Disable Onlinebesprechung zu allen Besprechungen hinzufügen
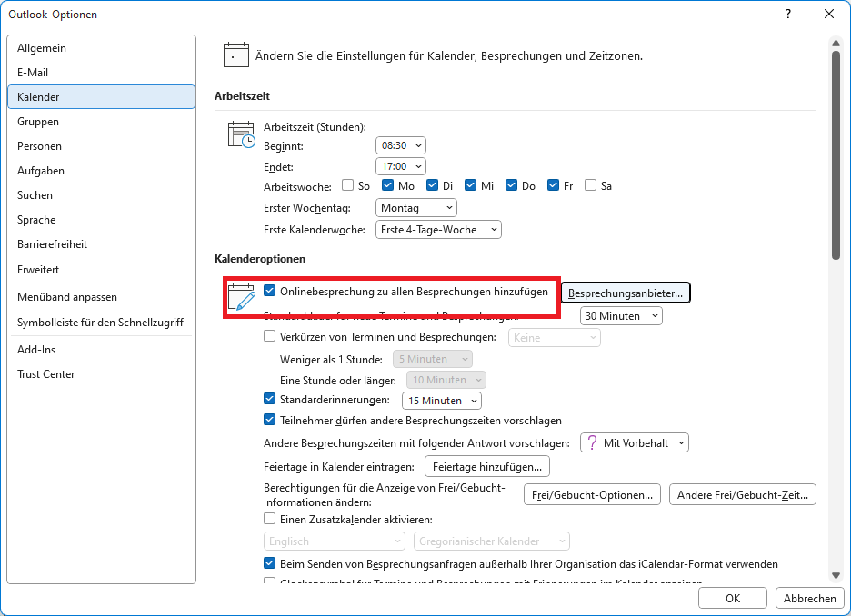 pyautogui.click(x=270, y=292)
